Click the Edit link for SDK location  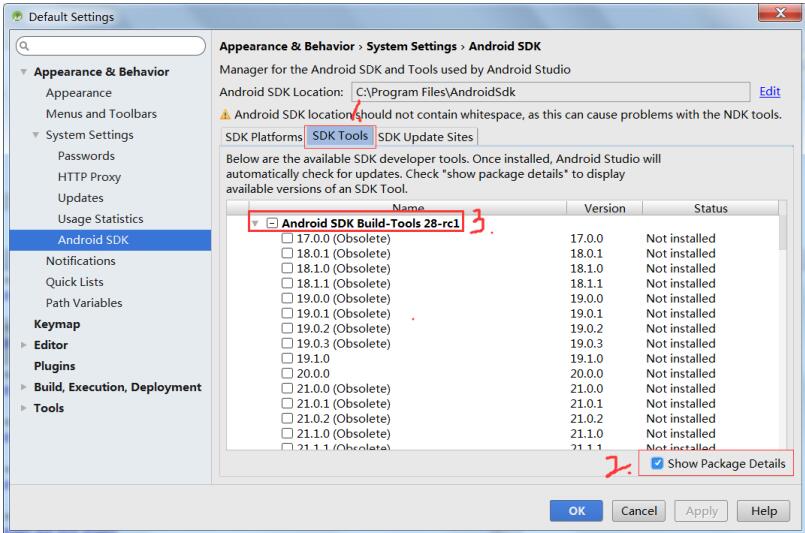tap(770, 91)
